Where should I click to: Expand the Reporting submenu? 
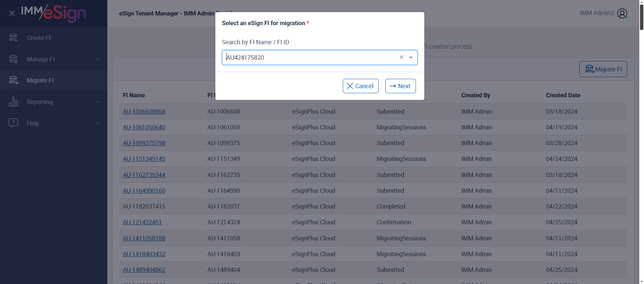[98, 102]
